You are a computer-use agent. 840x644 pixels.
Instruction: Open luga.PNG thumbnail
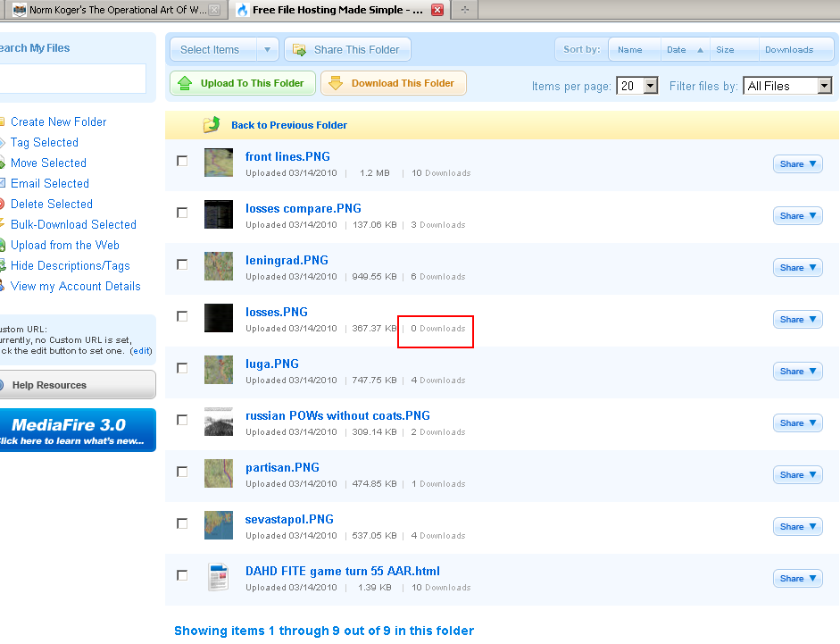pos(219,370)
